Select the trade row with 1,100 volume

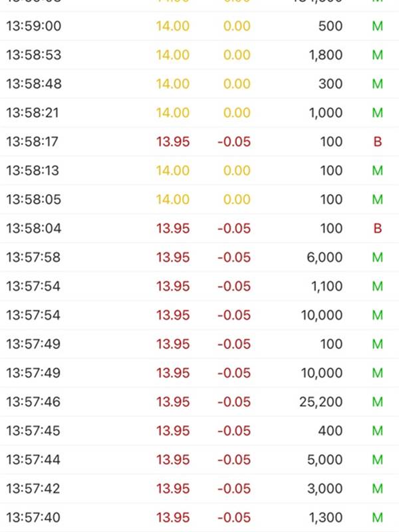coord(199,287)
